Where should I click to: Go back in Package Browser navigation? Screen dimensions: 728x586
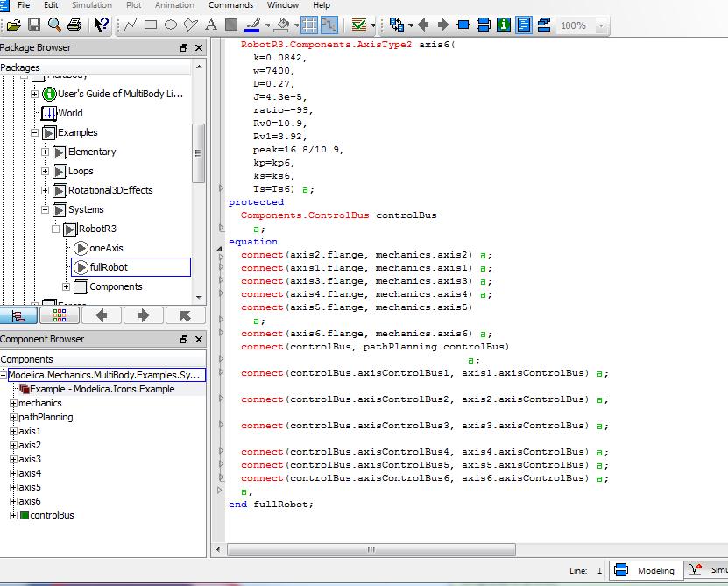pos(102,316)
